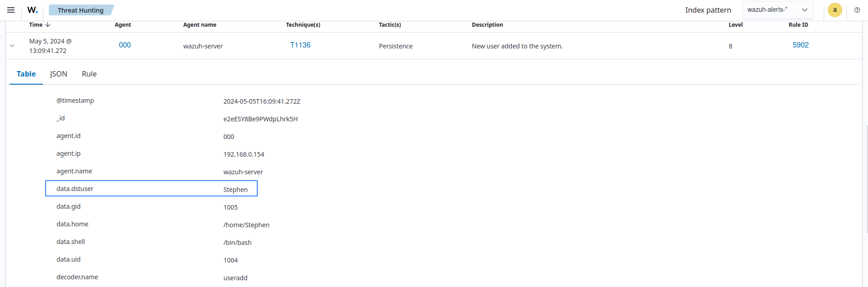Click the Description column header
Screen dimensions: 868x287
487,25
